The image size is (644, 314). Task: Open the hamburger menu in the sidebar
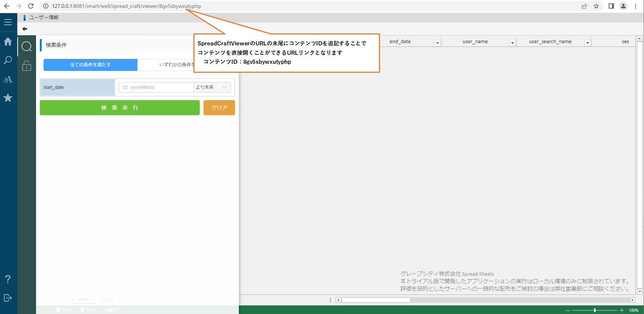[x=8, y=23]
